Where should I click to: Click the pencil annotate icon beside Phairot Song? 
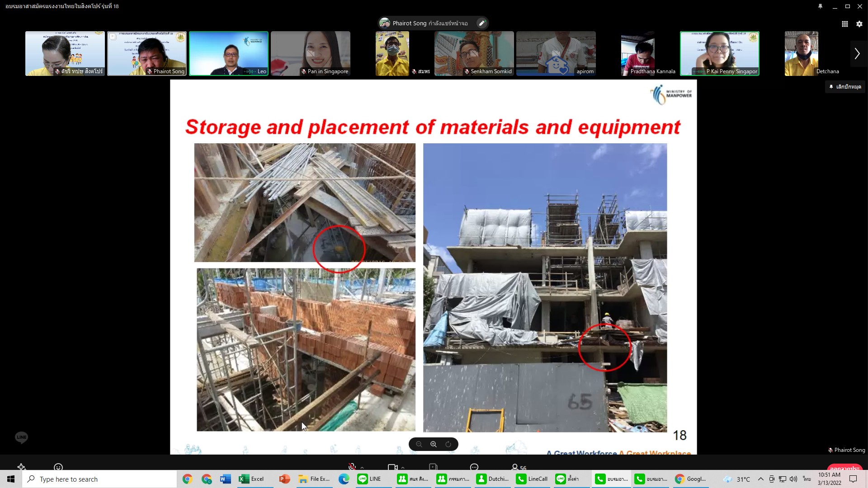coord(482,23)
